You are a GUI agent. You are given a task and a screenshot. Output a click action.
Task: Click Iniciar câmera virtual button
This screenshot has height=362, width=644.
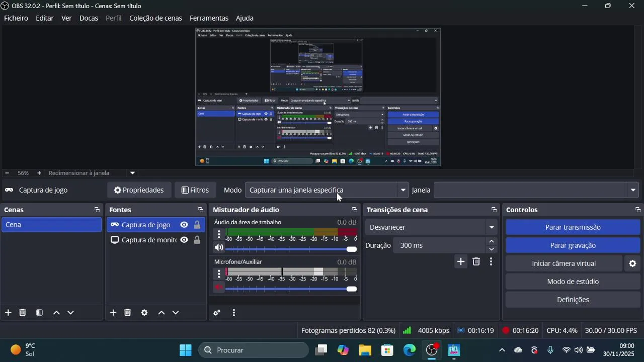point(564,263)
